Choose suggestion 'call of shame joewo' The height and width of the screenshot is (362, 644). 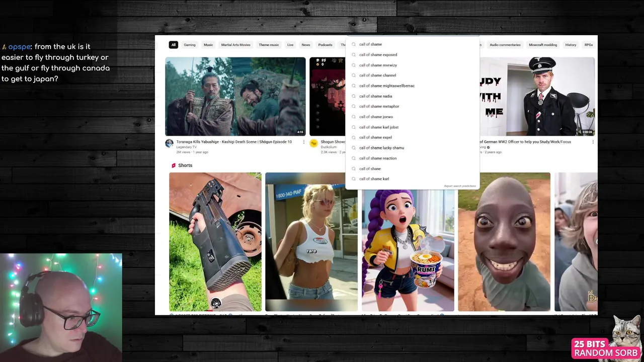click(x=413, y=117)
